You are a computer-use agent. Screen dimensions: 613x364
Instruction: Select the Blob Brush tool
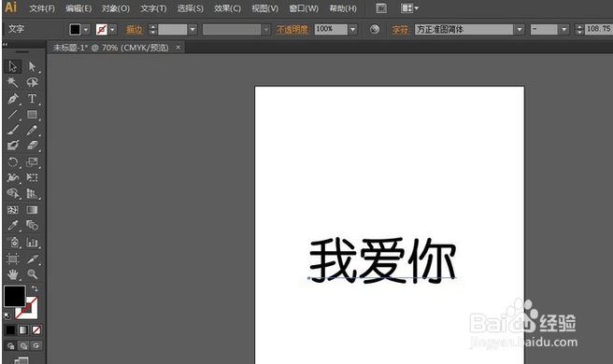click(12, 146)
